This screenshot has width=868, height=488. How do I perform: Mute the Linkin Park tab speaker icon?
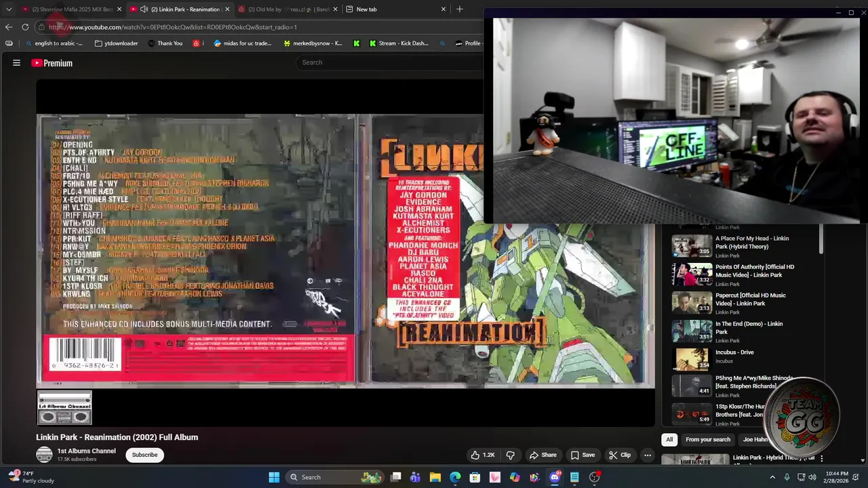144,9
